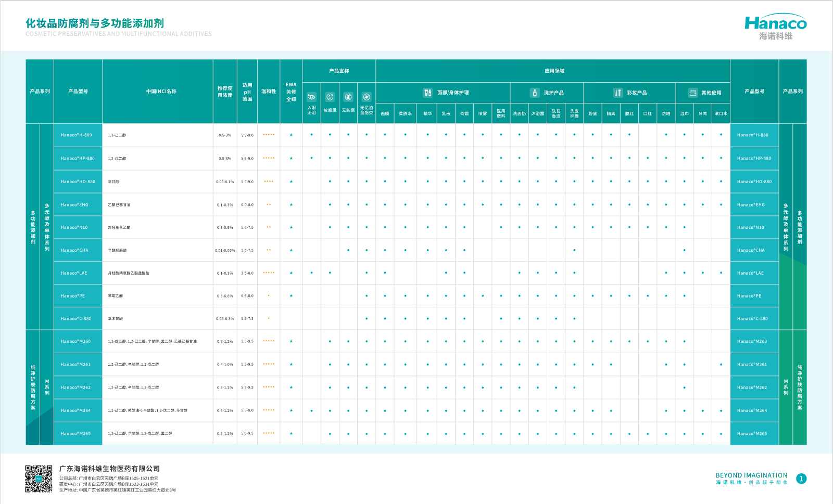Click the 湿巾 column header
Image resolution: width=833 pixels, height=504 pixels.
(684, 113)
